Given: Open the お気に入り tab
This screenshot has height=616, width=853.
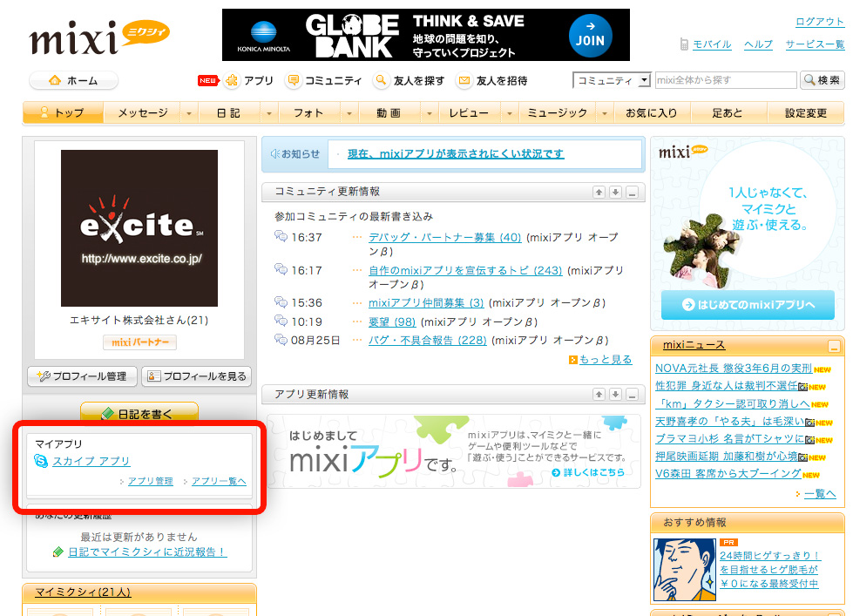Looking at the screenshot, I should tap(651, 112).
